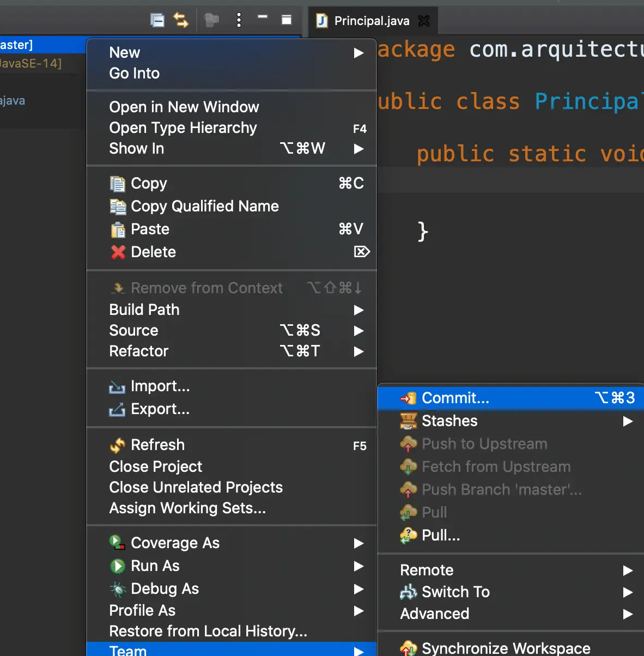The width and height of the screenshot is (644, 656).
Task: Open the View Menu three-dots icon
Action: click(x=239, y=21)
